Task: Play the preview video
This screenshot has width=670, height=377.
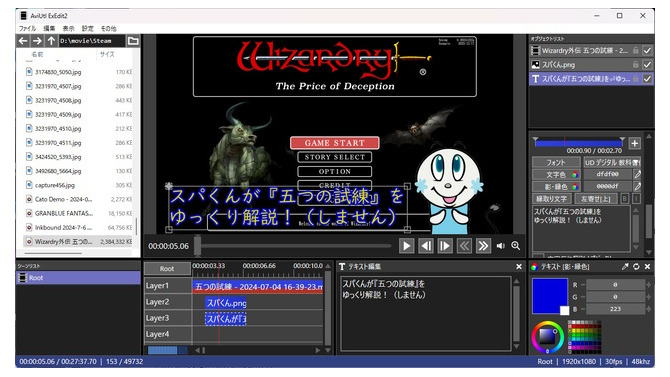Action: (x=406, y=246)
